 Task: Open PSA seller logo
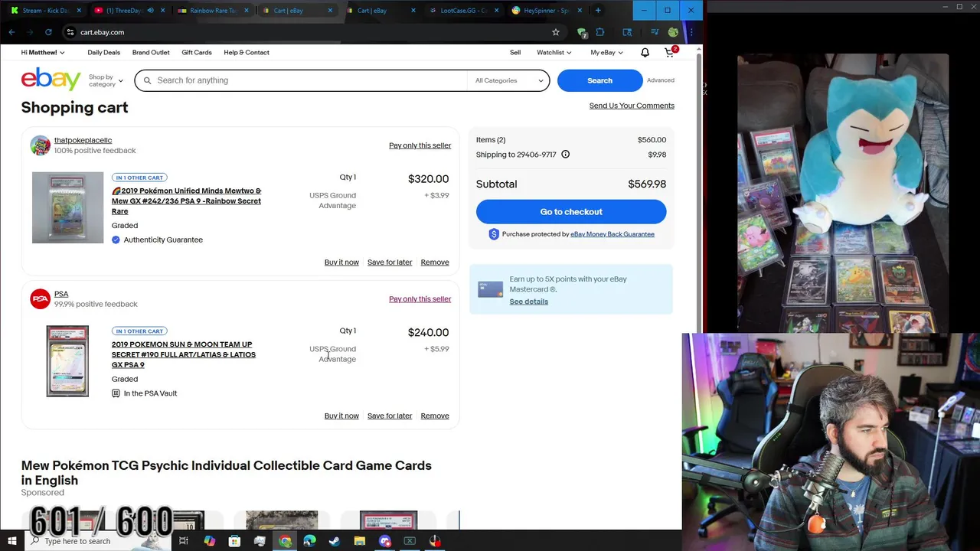click(x=40, y=298)
